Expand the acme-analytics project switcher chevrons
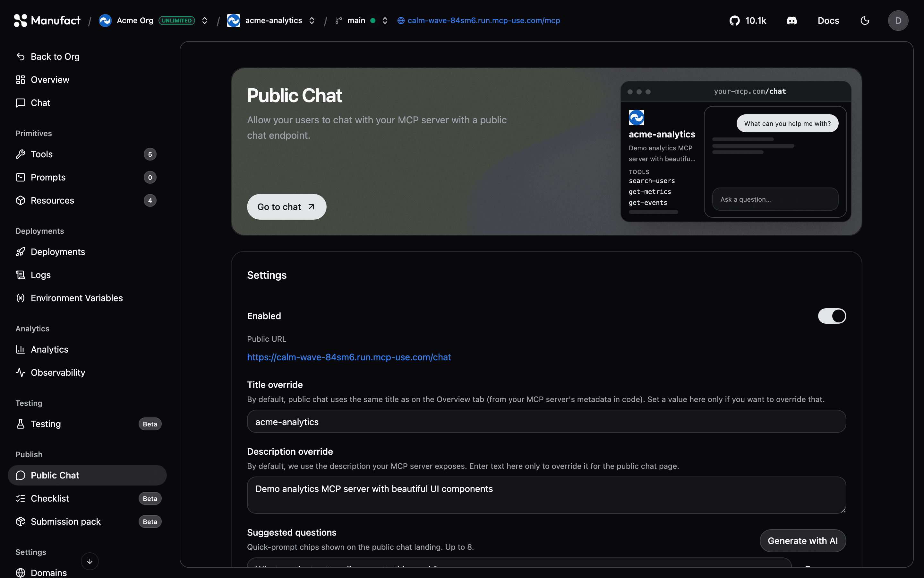924x578 pixels. click(x=312, y=21)
